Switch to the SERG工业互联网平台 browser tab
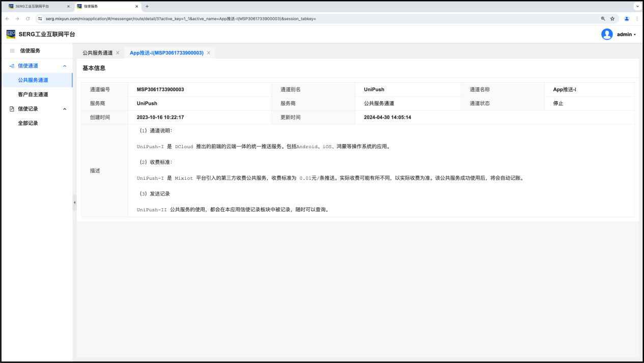 coord(36,6)
